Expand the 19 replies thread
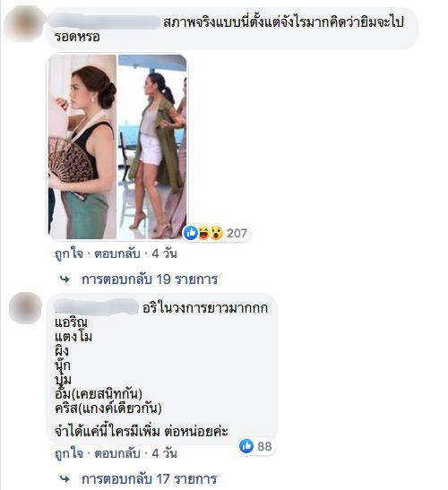This screenshot has width=448, height=490. tap(149, 279)
